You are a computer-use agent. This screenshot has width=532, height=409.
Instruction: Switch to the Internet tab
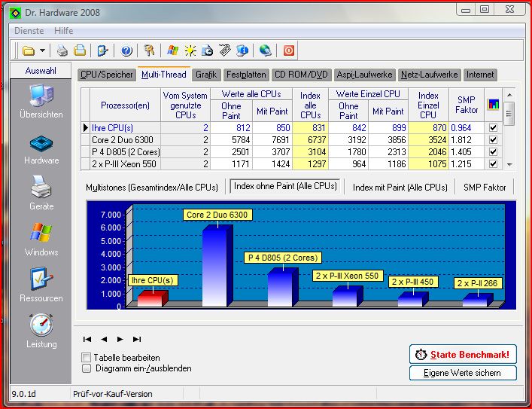[x=480, y=75]
